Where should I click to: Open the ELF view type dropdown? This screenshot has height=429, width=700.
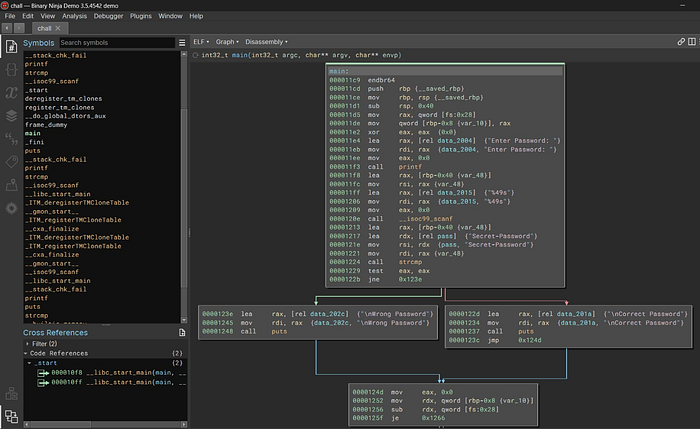click(x=201, y=43)
